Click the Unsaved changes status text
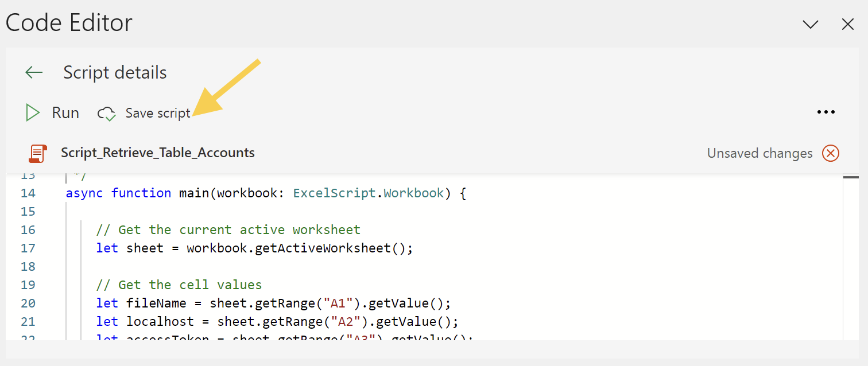The image size is (868, 366). [x=759, y=153]
